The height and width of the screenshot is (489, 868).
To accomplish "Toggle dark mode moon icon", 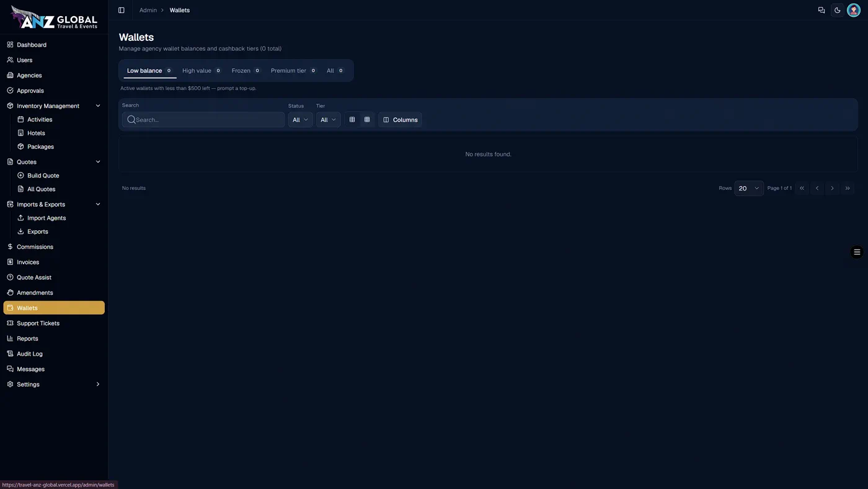I will point(838,10).
